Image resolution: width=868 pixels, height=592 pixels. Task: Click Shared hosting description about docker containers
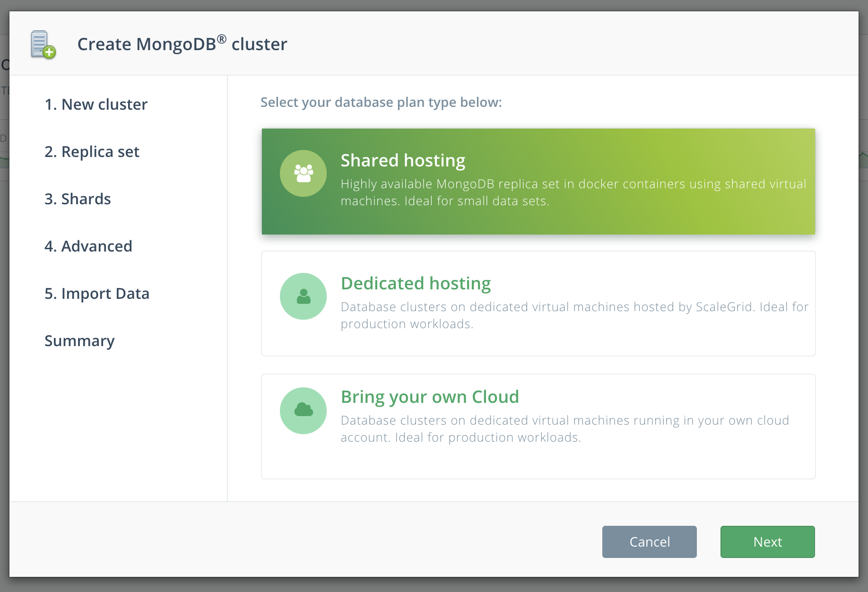pos(573,192)
